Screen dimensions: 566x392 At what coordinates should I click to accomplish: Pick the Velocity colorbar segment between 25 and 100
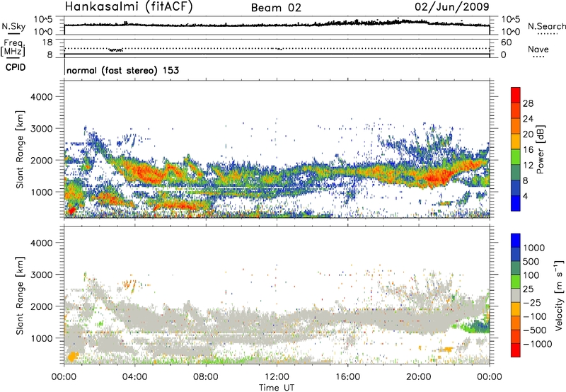(x=516, y=282)
